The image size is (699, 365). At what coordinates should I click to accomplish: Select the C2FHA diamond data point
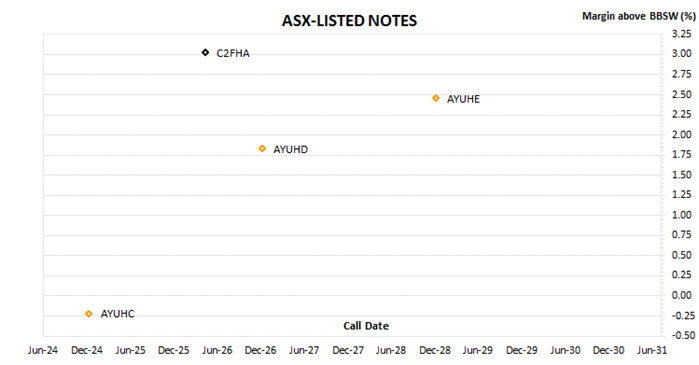tap(205, 53)
